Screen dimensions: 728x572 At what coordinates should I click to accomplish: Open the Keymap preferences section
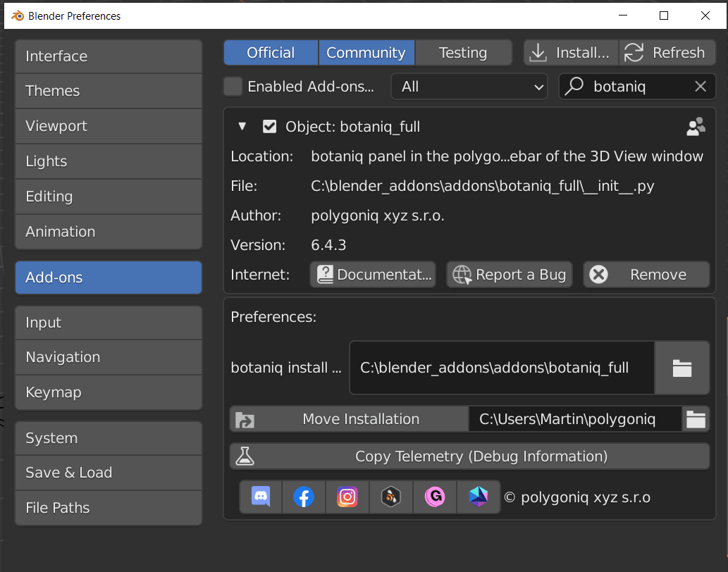click(x=109, y=392)
